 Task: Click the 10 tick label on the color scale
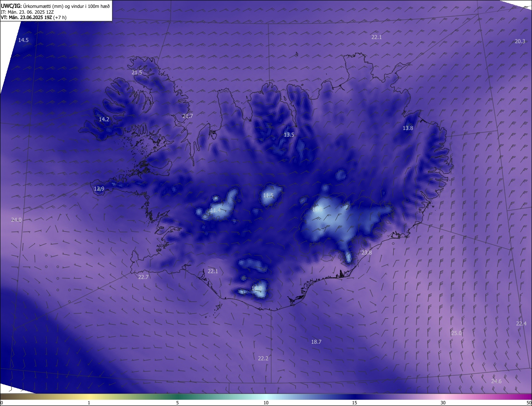point(266,403)
